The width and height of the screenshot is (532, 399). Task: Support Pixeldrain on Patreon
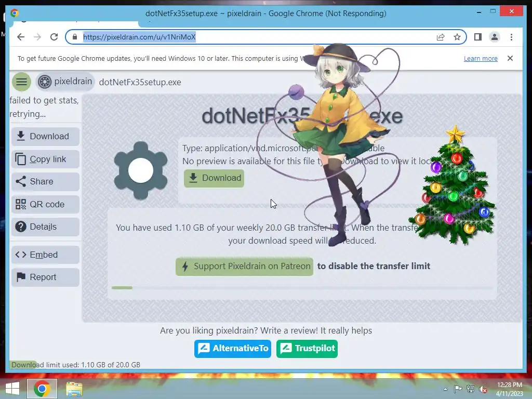[x=244, y=267]
